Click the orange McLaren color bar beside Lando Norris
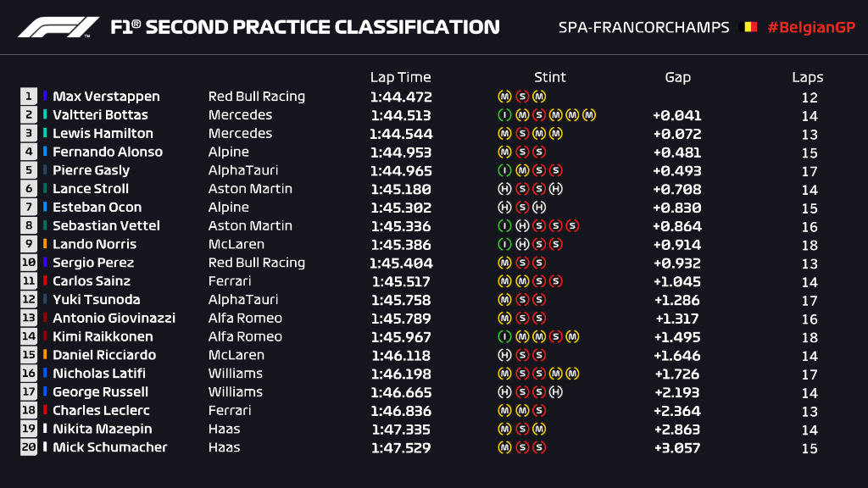Viewport: 868px width, 488px height. click(46, 244)
